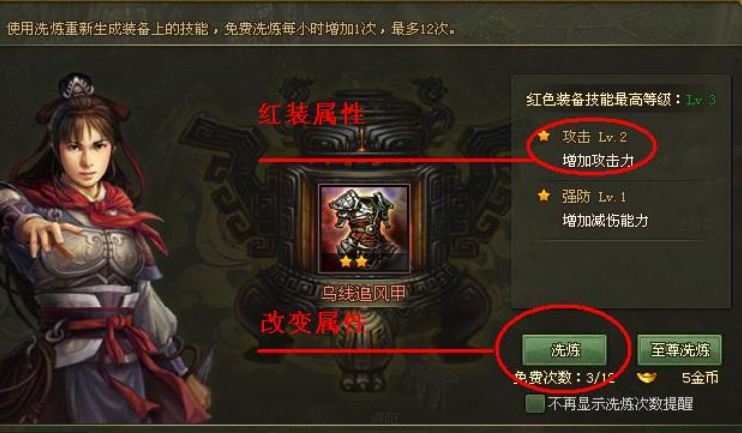Select the 乌线追风甲 armor icon

tap(364, 229)
